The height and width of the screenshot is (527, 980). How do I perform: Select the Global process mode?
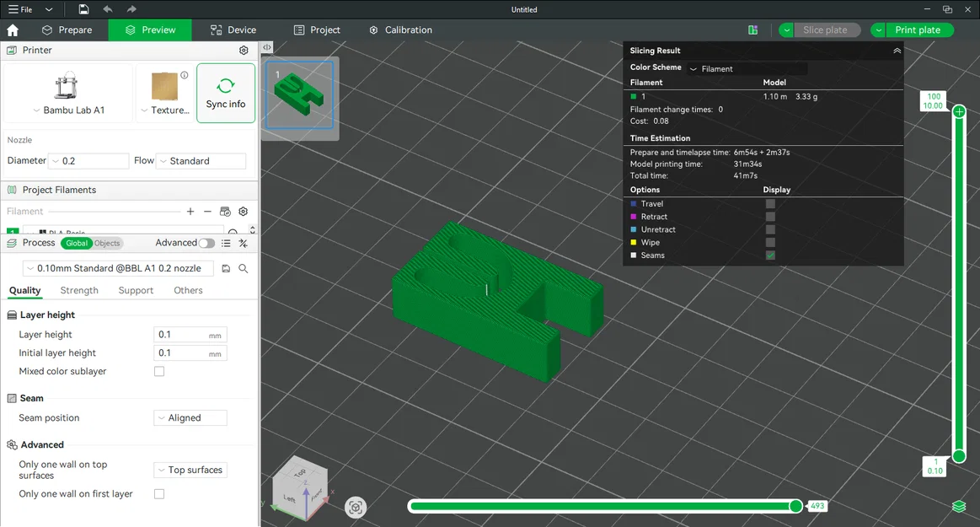tap(77, 243)
